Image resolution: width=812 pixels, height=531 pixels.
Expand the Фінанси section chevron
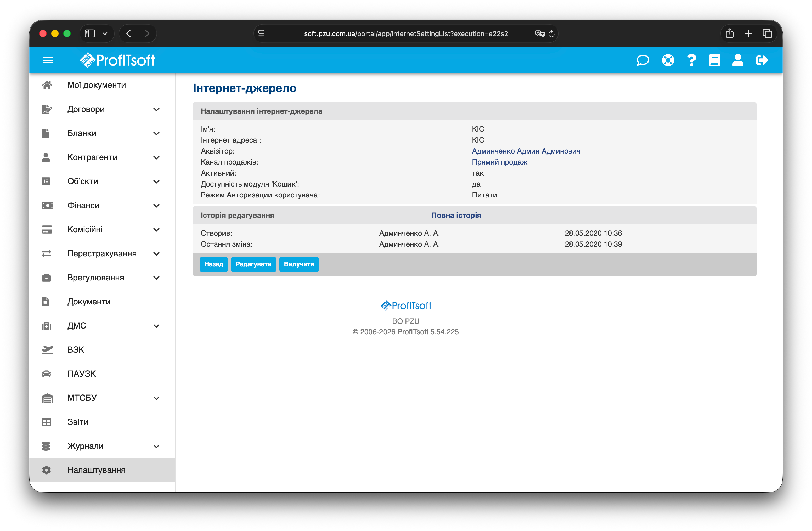point(156,206)
